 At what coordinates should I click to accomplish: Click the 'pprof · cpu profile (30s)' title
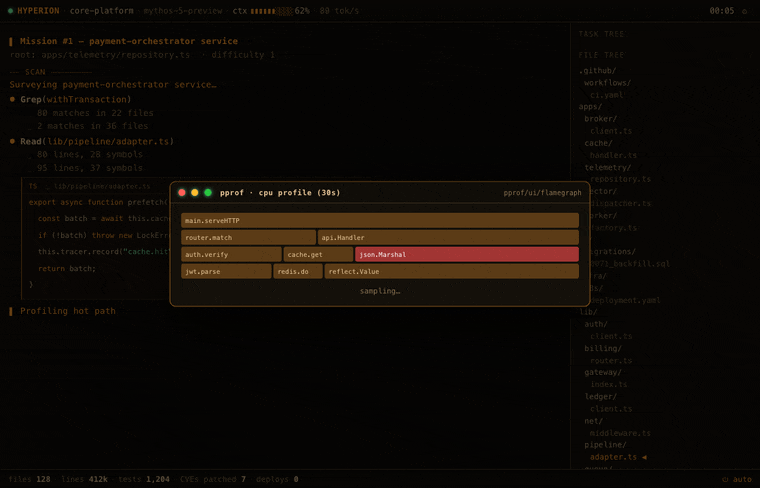coord(280,192)
